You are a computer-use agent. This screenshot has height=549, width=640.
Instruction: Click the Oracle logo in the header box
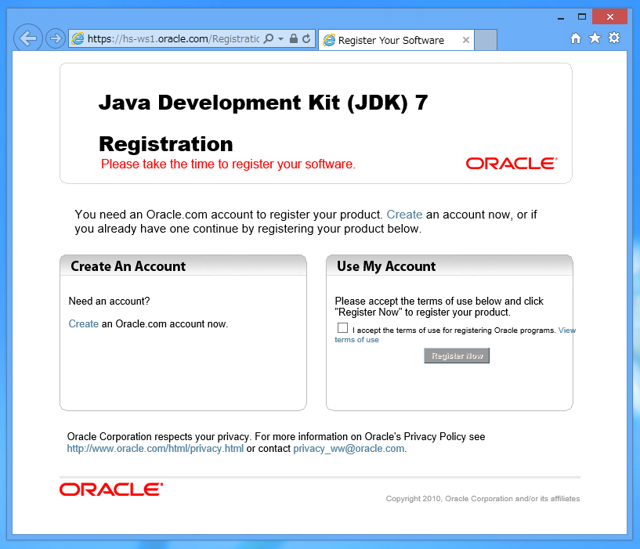511,163
